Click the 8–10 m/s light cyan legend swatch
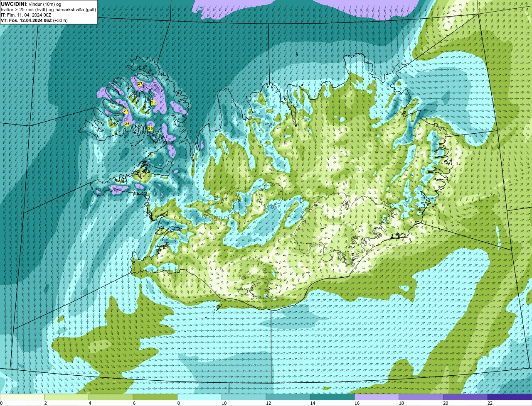This screenshot has height=406, width=532. point(199,397)
